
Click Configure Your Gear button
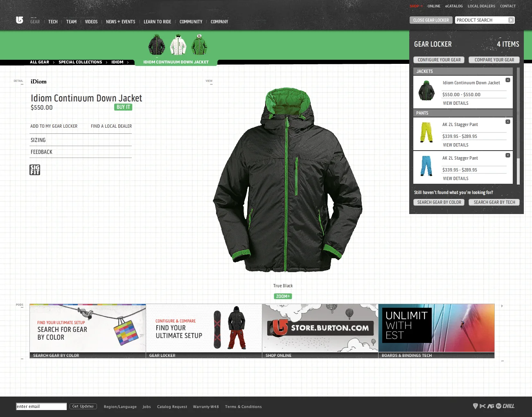coord(439,60)
